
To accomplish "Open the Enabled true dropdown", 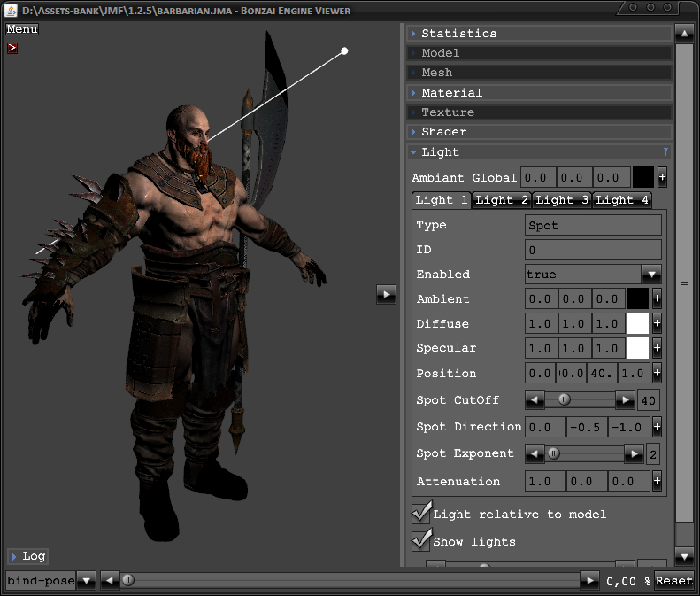I will click(x=651, y=275).
